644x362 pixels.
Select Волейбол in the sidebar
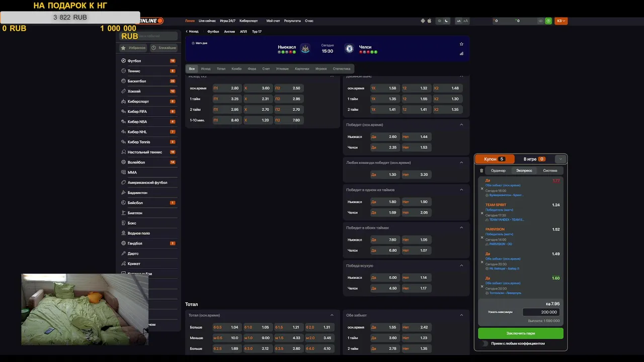coord(148,162)
